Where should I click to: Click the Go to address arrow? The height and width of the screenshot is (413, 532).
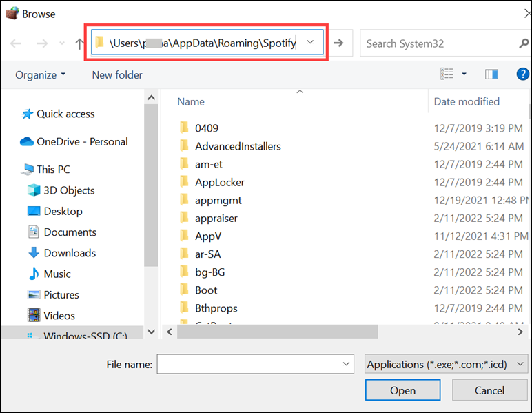pos(338,43)
